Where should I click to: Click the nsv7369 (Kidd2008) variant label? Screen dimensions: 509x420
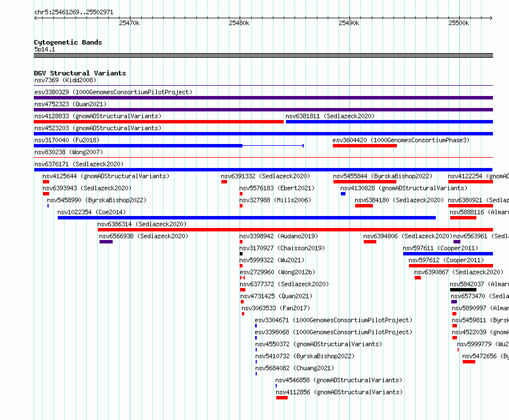65,80
